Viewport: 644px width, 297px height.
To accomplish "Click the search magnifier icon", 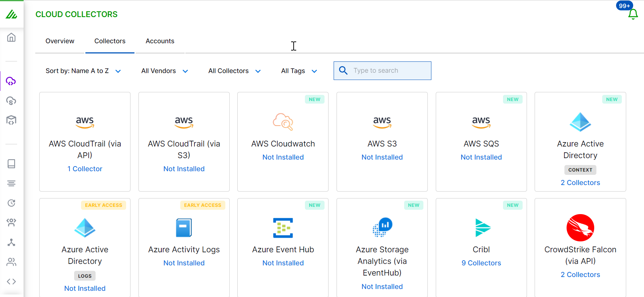I will click(x=343, y=71).
